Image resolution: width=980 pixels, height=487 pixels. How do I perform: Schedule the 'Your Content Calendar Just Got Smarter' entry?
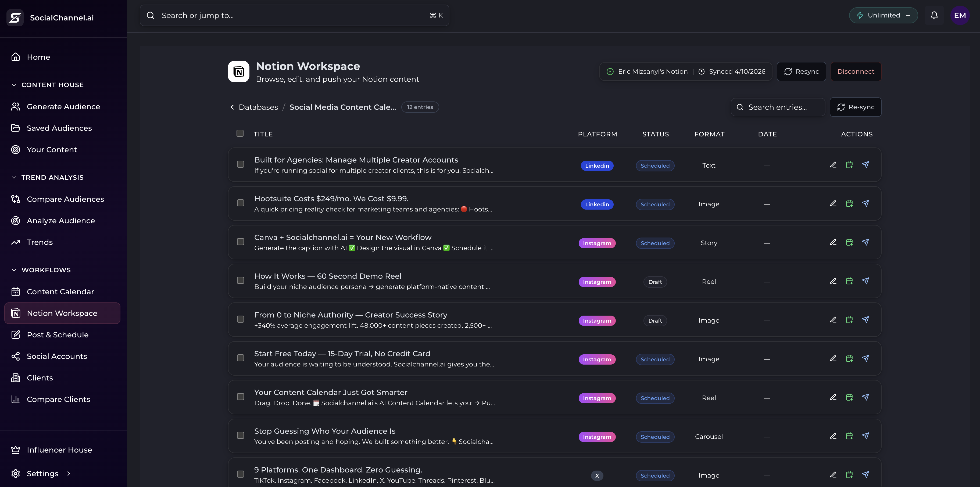[849, 397]
